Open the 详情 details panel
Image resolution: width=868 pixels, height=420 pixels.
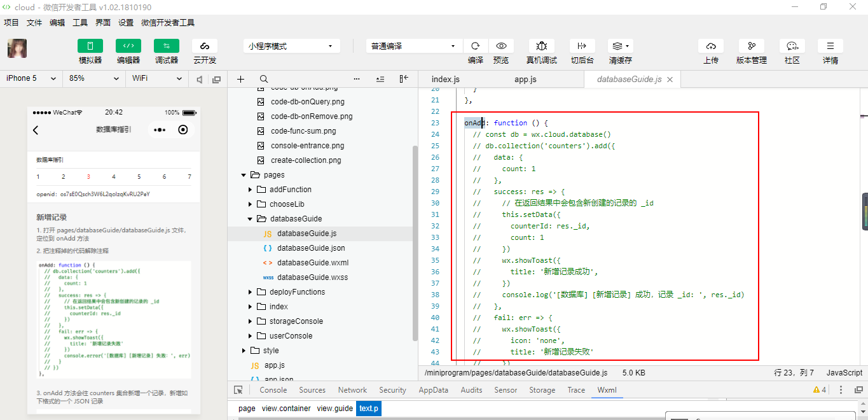[830, 46]
